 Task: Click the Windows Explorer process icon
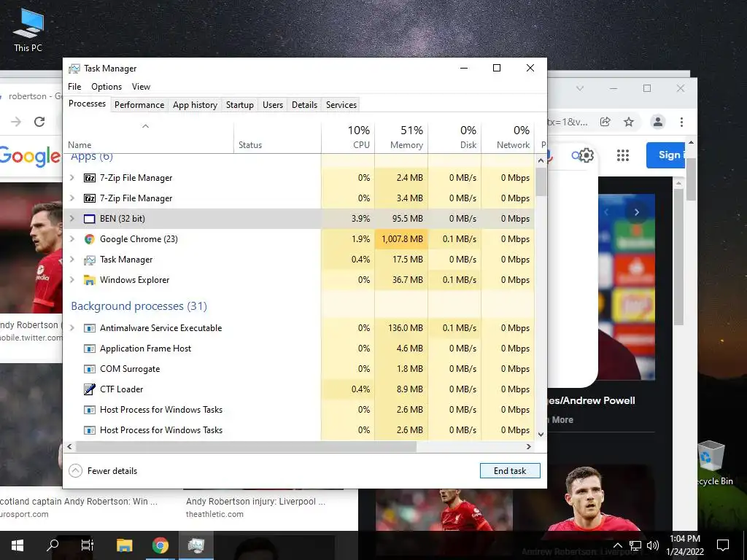pyautogui.click(x=90, y=280)
